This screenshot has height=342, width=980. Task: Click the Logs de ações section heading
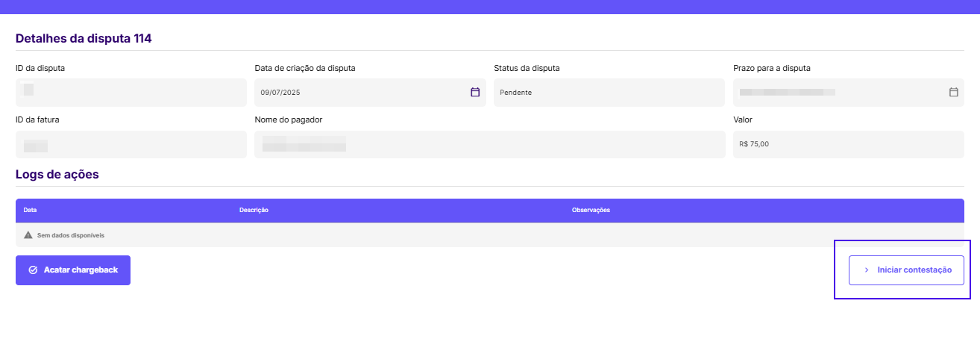point(57,174)
